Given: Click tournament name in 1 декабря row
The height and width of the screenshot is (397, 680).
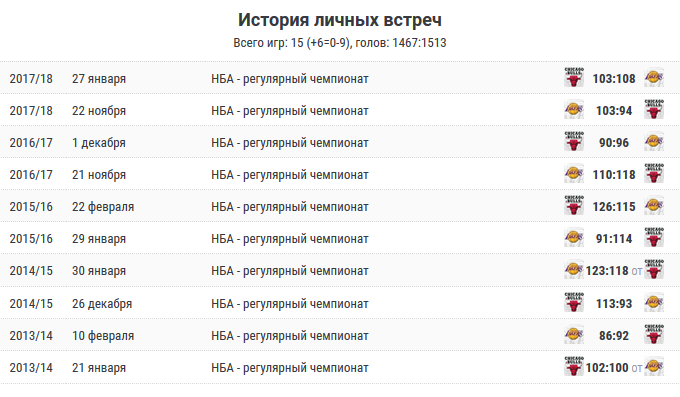Looking at the screenshot, I should [290, 143].
